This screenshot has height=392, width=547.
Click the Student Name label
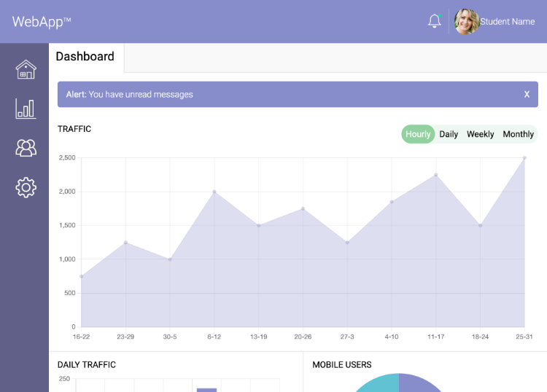click(x=507, y=22)
